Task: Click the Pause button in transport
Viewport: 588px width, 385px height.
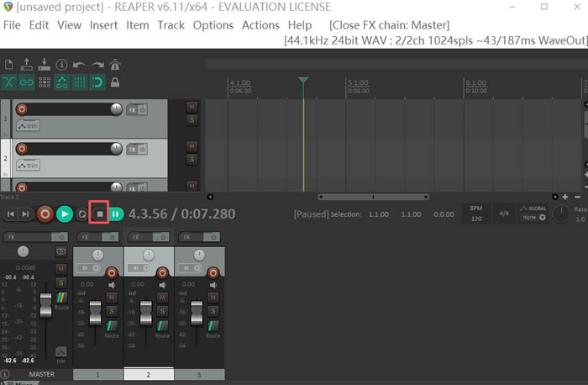Action: [x=116, y=214]
